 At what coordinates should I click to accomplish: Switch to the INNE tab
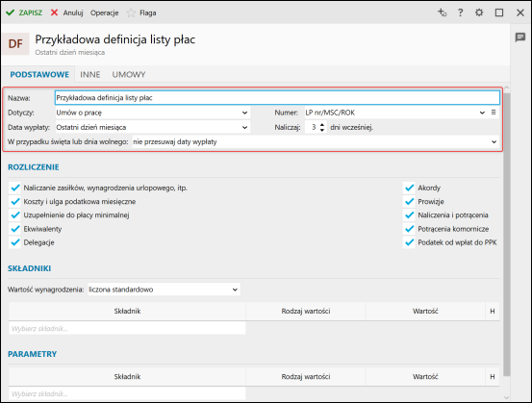pyautogui.click(x=89, y=75)
